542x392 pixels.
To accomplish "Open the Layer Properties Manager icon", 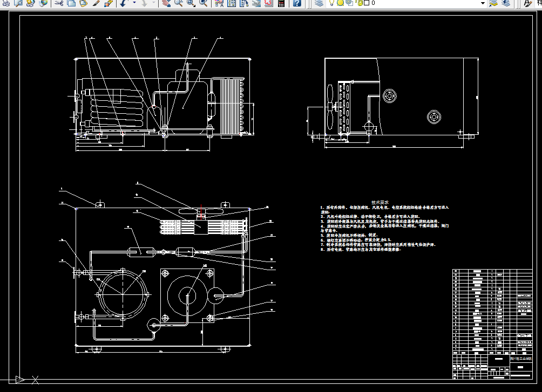I will (x=320, y=3).
